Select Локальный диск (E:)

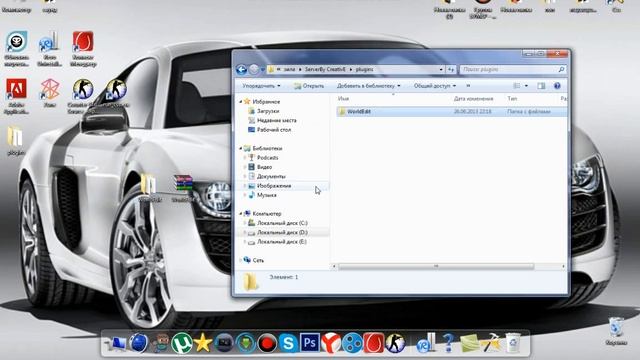(282, 242)
